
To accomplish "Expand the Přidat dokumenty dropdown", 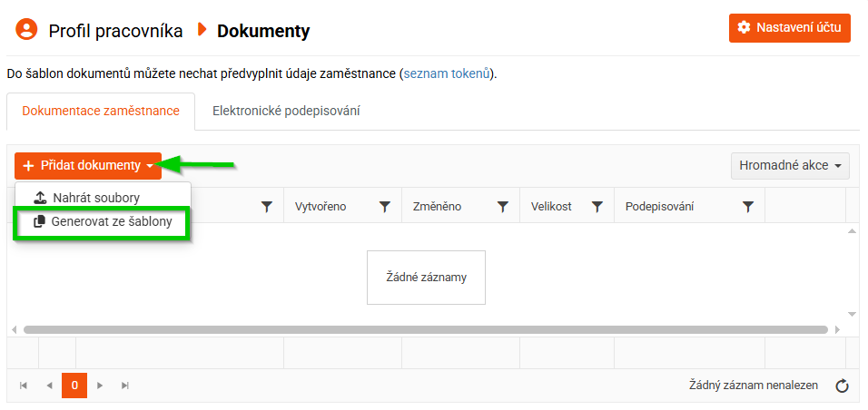I will point(88,166).
